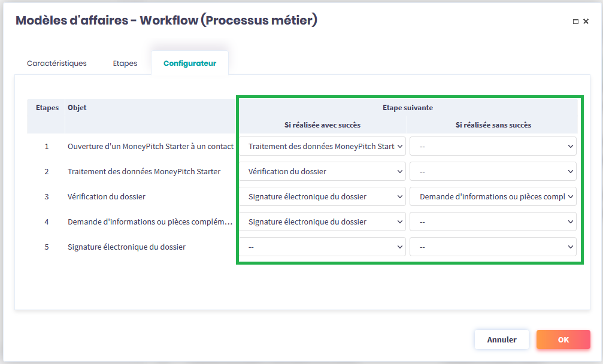
Task: Switch to the Caractéristiques tab
Action: (57, 63)
